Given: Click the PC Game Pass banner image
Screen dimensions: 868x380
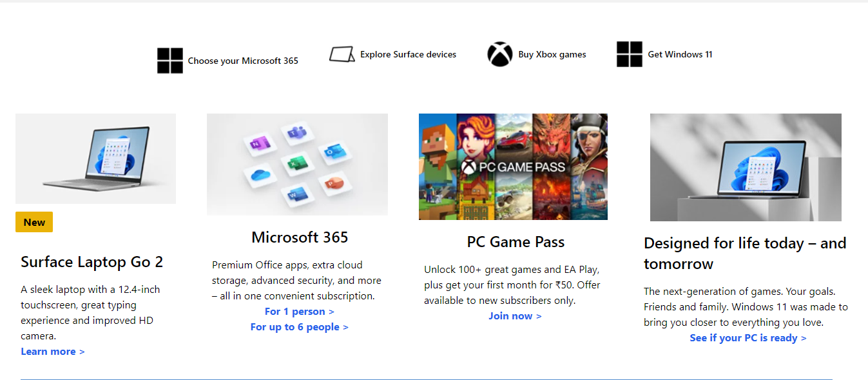Looking at the screenshot, I should [513, 166].
